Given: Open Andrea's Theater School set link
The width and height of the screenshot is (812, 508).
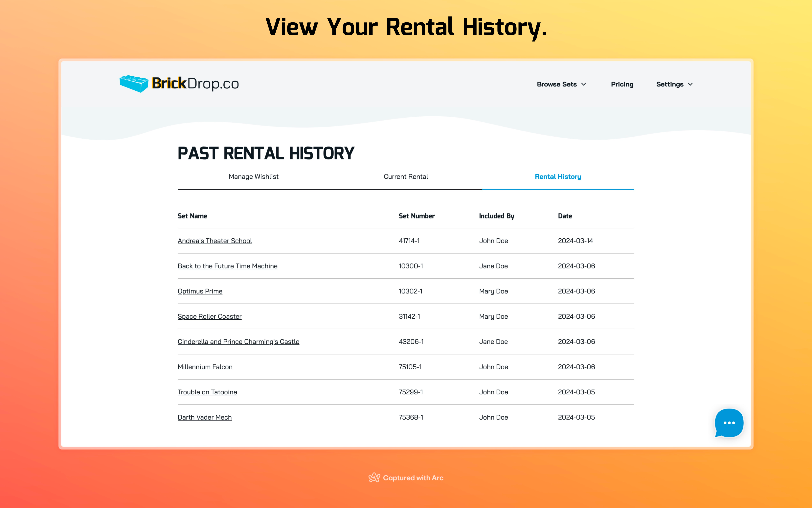Looking at the screenshot, I should click(214, 241).
